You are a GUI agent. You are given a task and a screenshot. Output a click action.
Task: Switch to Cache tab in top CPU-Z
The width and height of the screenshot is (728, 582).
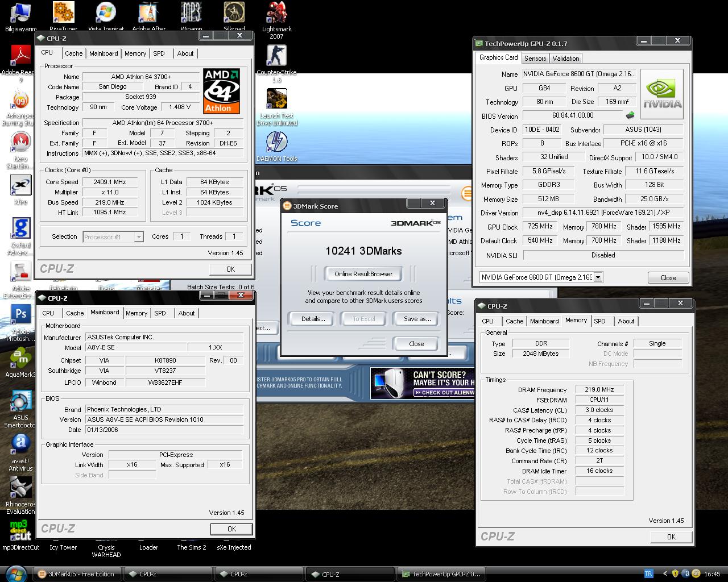[x=73, y=53]
